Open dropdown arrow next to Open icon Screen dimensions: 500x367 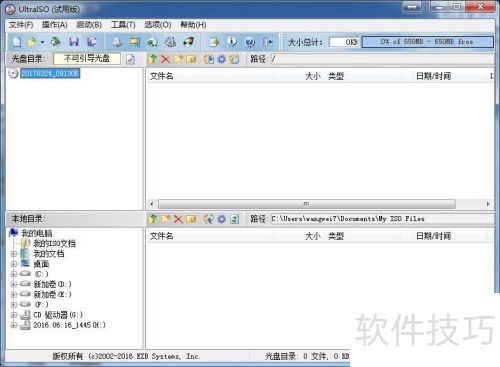[x=42, y=42]
